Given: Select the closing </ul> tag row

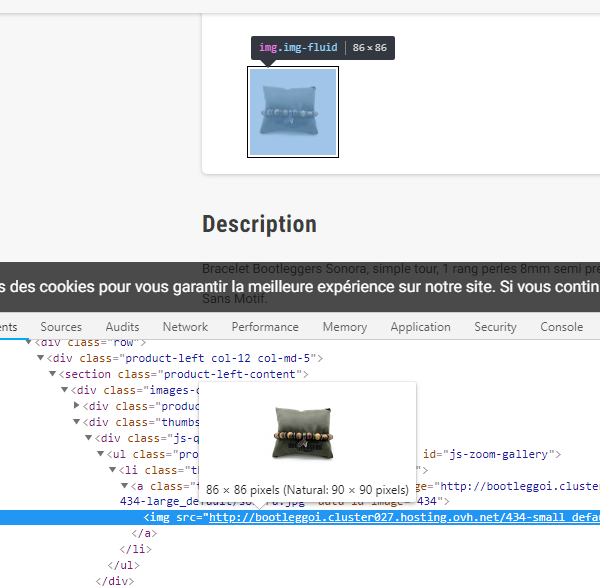Looking at the screenshot, I should point(124,566).
